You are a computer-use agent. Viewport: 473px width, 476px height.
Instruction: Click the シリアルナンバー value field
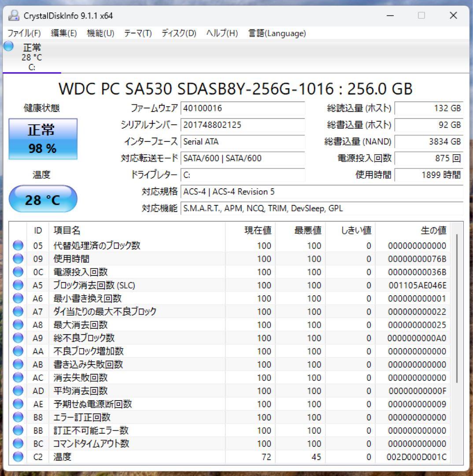pos(243,125)
